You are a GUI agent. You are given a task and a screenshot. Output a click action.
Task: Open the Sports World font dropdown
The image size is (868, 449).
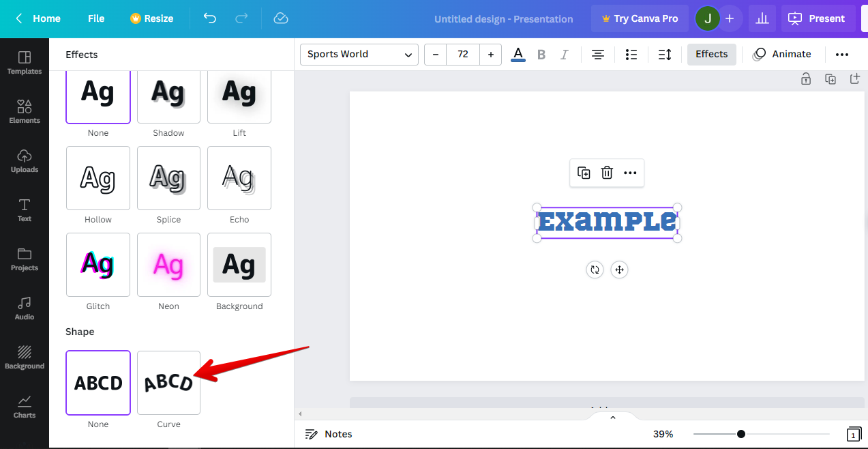359,55
